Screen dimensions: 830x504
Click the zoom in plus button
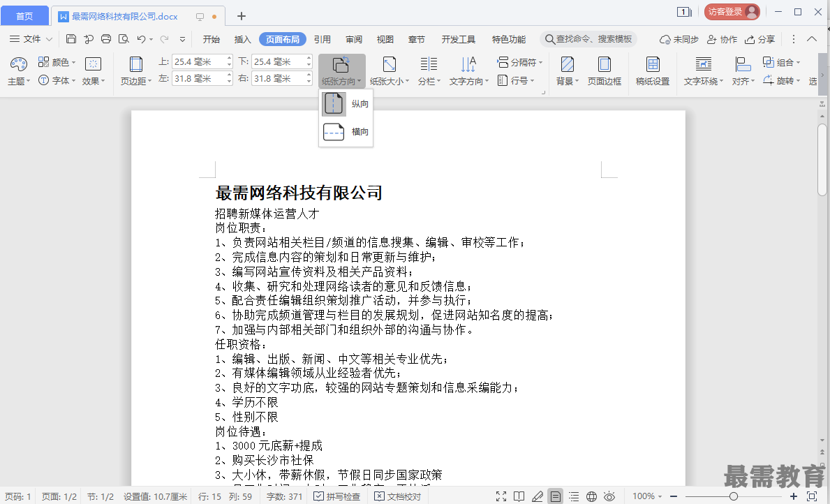pyautogui.click(x=794, y=496)
